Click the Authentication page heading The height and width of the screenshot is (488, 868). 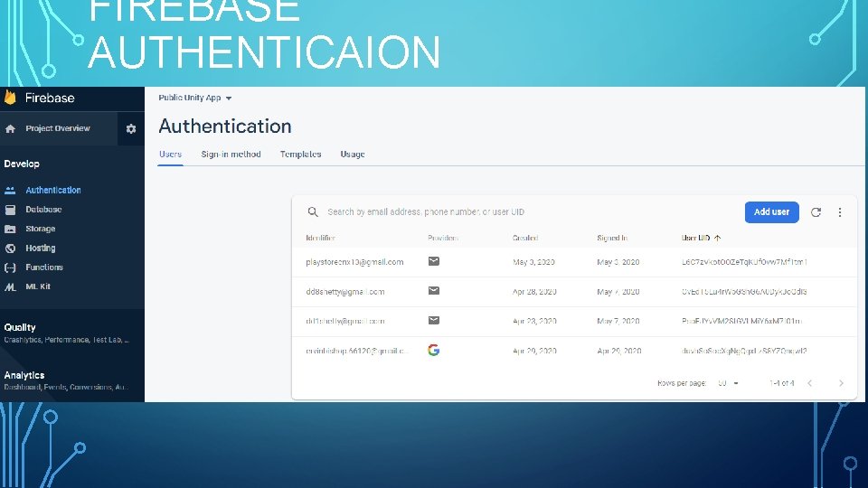[x=225, y=127]
